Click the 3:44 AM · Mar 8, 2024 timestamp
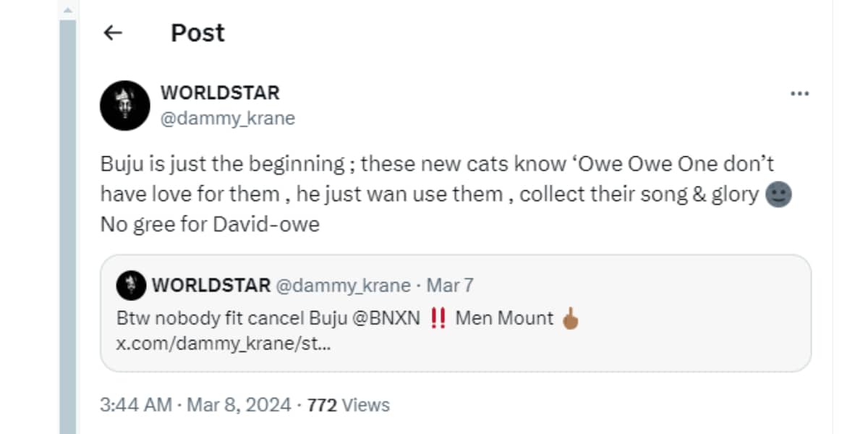Image resolution: width=868 pixels, height=434 pixels. pos(195,405)
